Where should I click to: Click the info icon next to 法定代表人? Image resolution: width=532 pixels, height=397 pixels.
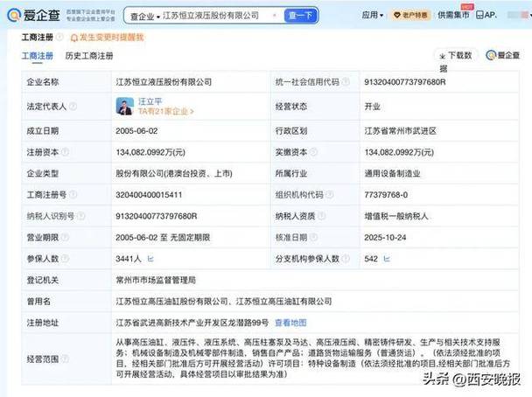click(73, 107)
